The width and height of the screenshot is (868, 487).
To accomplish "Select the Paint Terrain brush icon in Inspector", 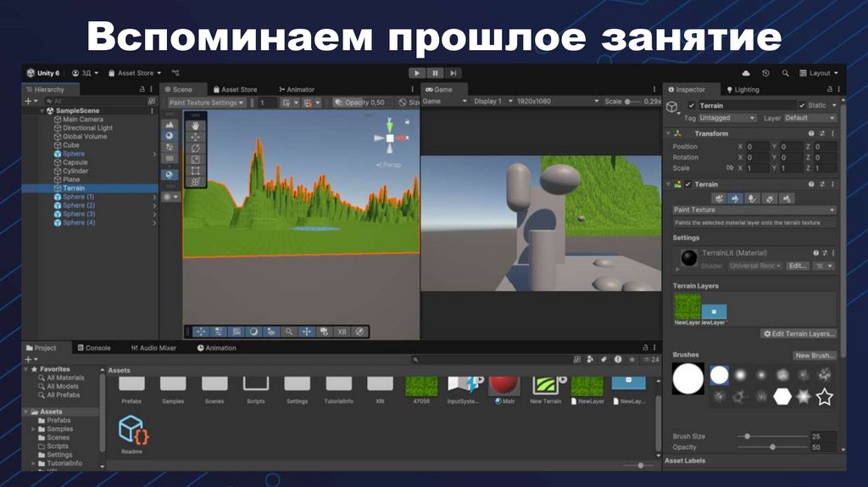I will [735, 199].
